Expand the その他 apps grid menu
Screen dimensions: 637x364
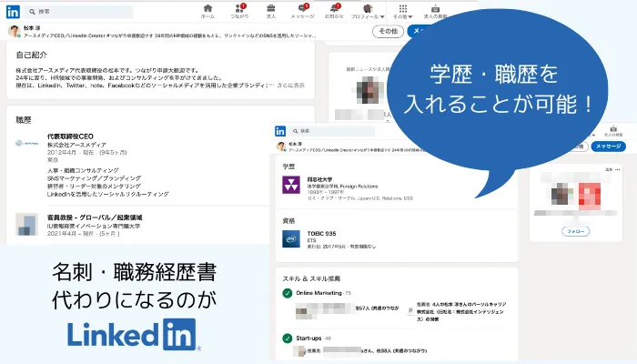(x=402, y=11)
